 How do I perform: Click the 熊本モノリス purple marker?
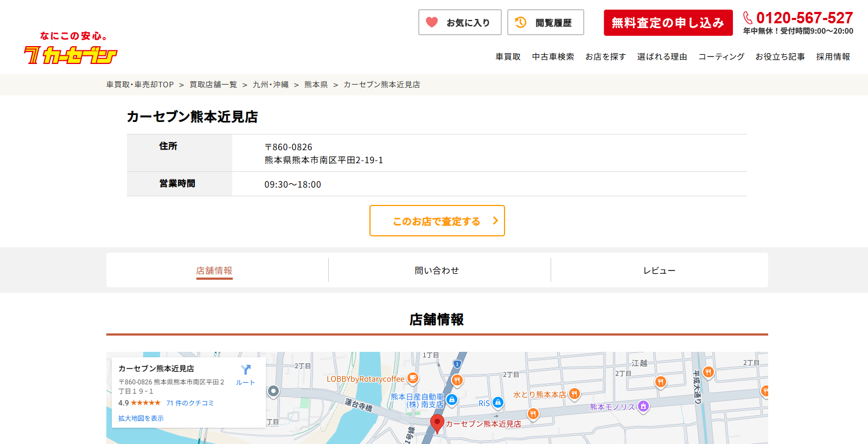click(643, 406)
